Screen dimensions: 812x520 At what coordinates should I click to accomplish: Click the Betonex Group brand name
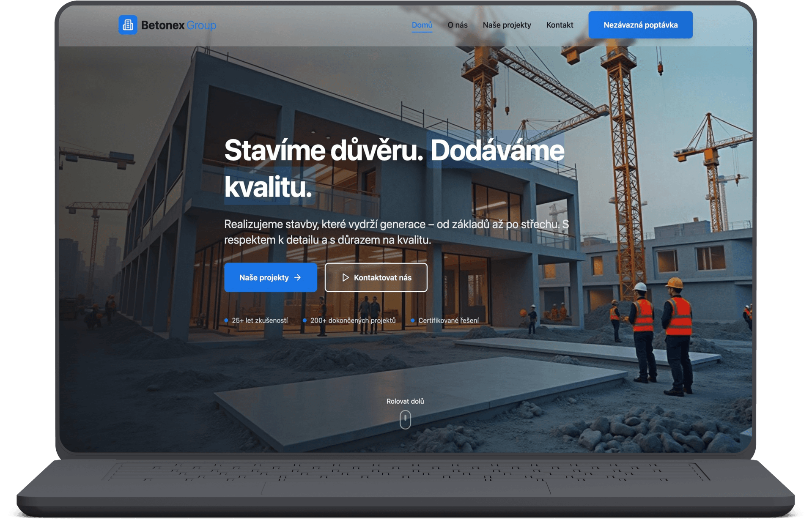click(178, 25)
